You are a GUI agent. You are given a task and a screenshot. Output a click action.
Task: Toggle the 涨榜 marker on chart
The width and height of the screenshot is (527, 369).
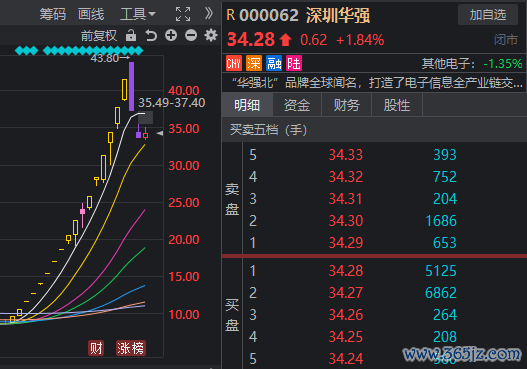click(x=130, y=348)
